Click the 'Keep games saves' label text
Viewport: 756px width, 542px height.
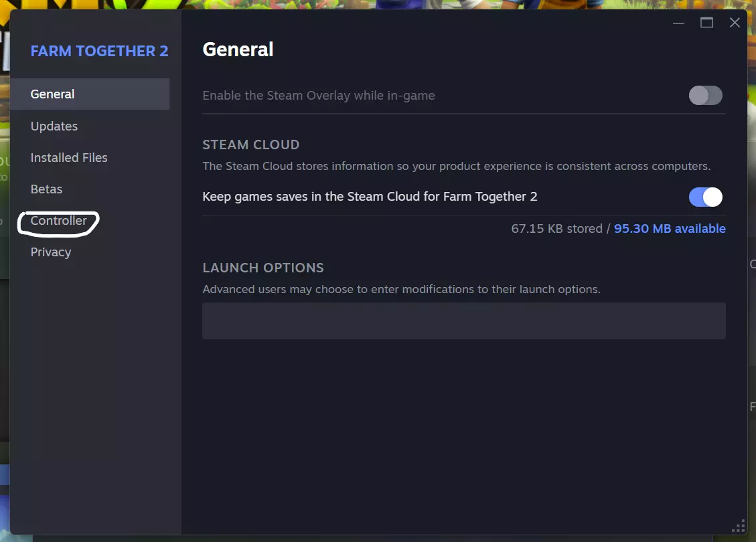tap(370, 197)
